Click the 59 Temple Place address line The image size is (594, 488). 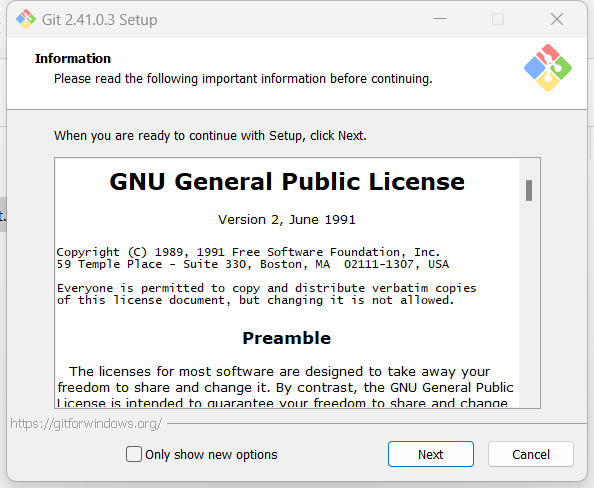tap(253, 264)
